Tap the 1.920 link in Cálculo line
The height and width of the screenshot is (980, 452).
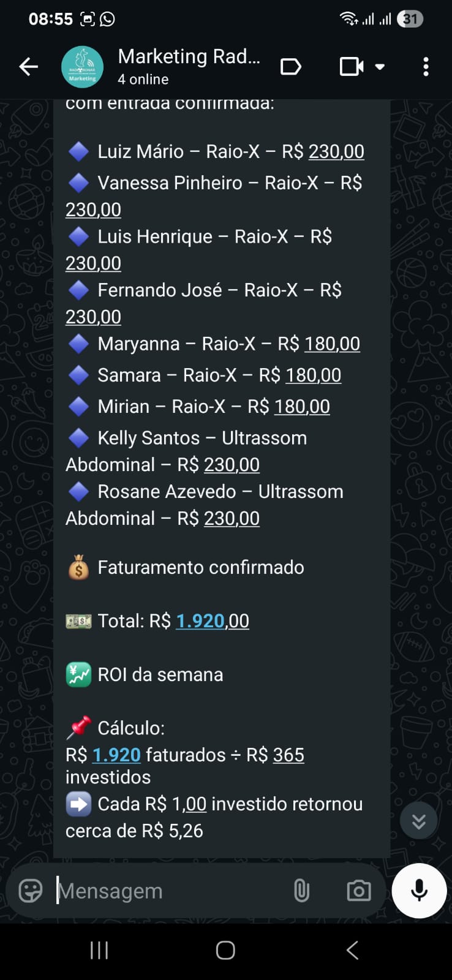click(x=116, y=755)
